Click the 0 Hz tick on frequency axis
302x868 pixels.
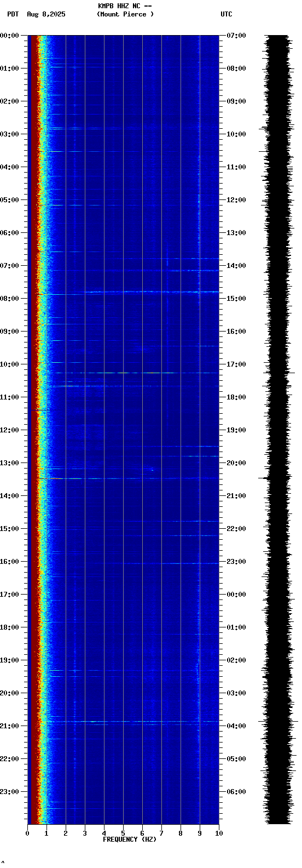(x=27, y=833)
